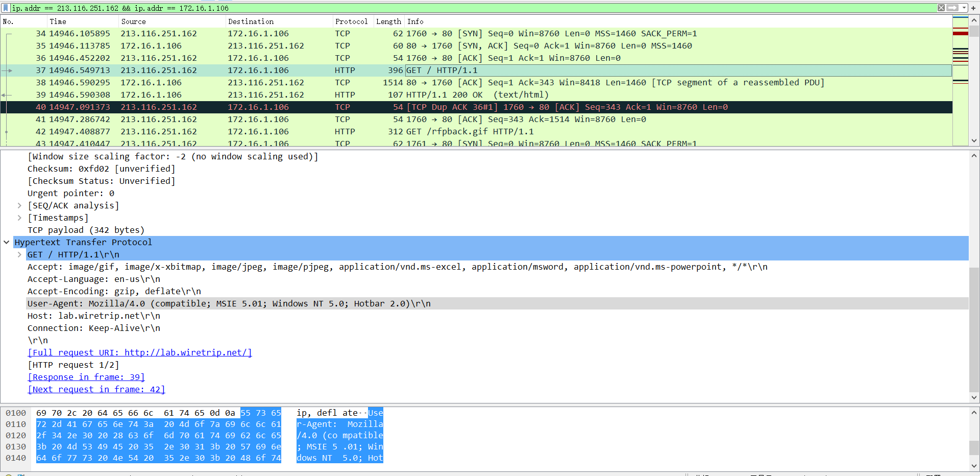Screen dimensions: 980x476
Task: Open the display filter bookmark menu
Action: pos(6,8)
